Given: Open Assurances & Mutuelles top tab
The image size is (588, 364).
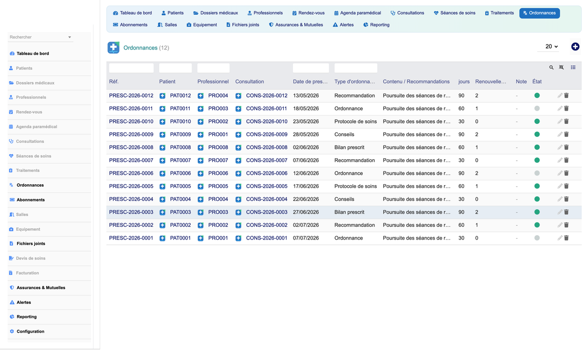Looking at the screenshot, I should click(x=296, y=24).
